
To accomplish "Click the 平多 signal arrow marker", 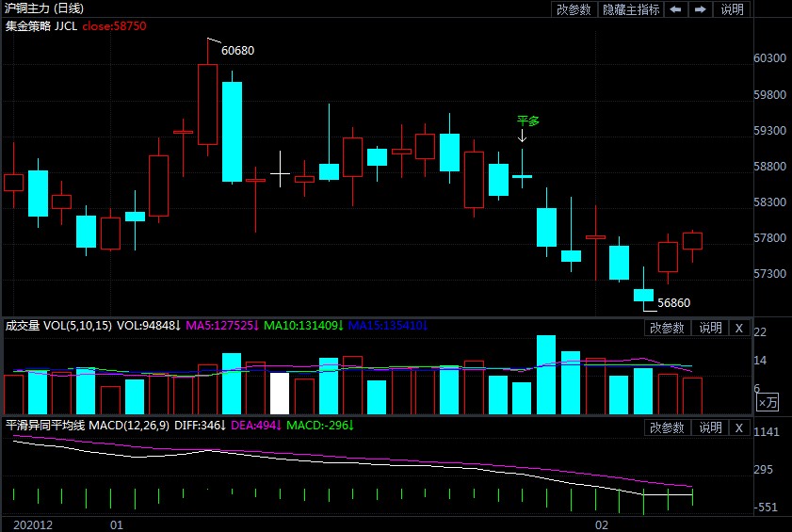I will (x=522, y=137).
